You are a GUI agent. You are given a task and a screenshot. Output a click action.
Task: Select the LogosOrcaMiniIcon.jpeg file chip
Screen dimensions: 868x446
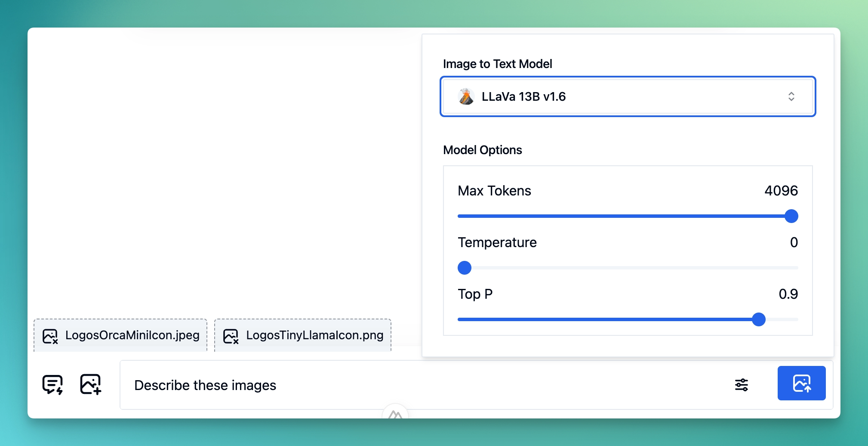[x=120, y=335]
